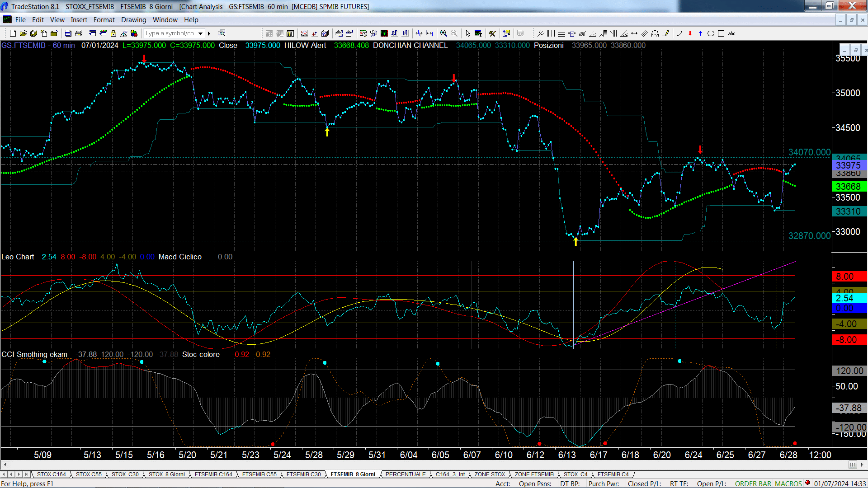Click the symbol lookup magnifier icon

222,33
